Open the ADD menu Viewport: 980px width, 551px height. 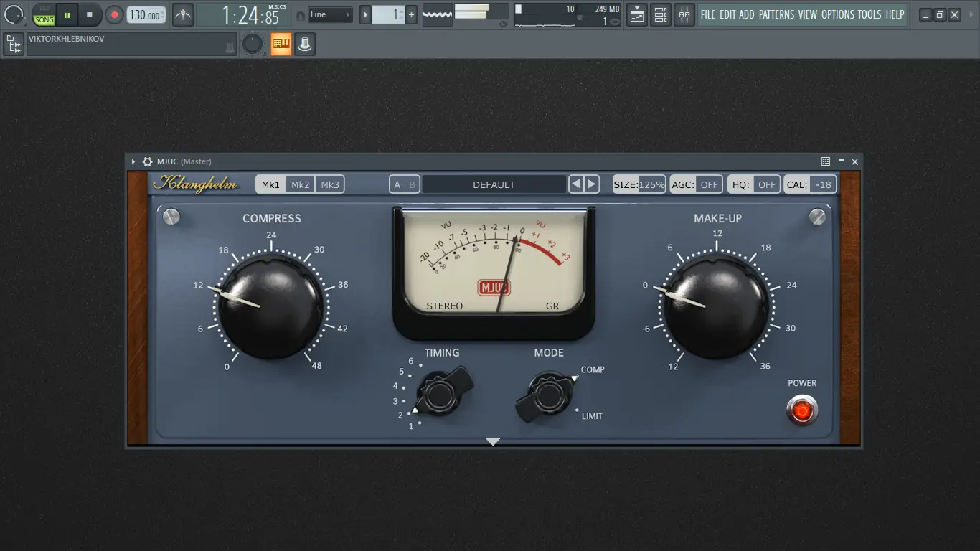[747, 14]
